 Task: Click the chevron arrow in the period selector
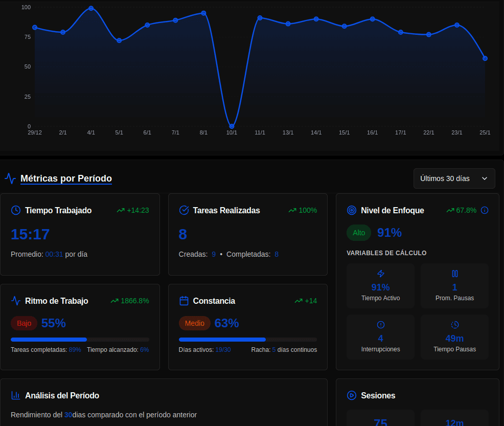[x=485, y=178]
